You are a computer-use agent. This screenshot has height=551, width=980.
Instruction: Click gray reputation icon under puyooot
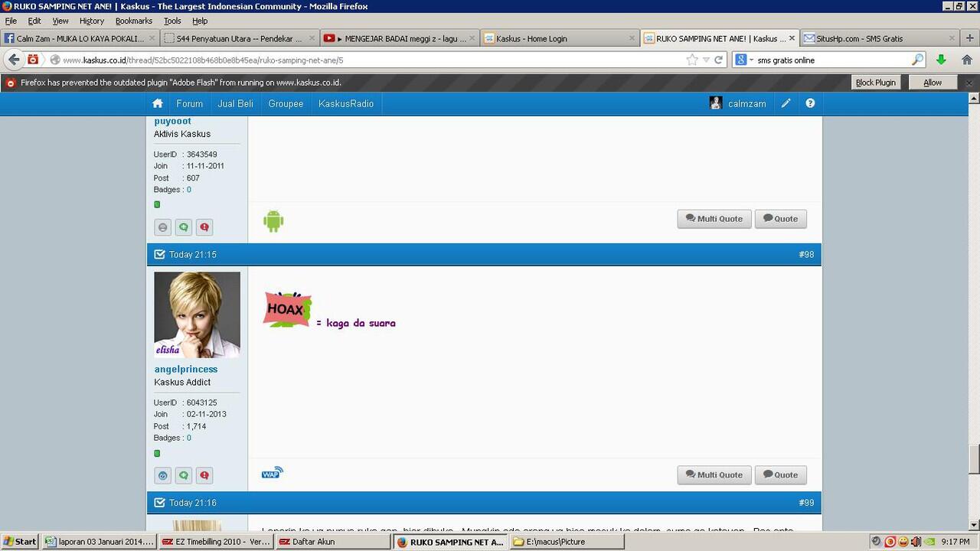click(163, 227)
